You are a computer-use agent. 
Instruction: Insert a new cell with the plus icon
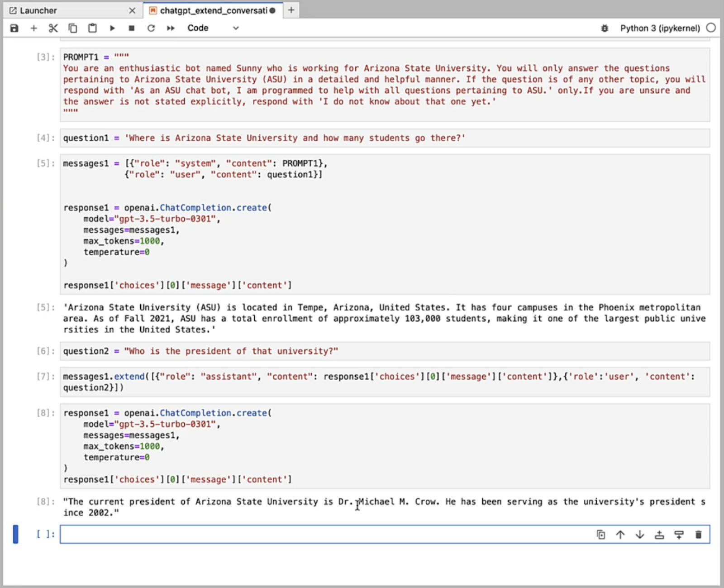(x=33, y=28)
